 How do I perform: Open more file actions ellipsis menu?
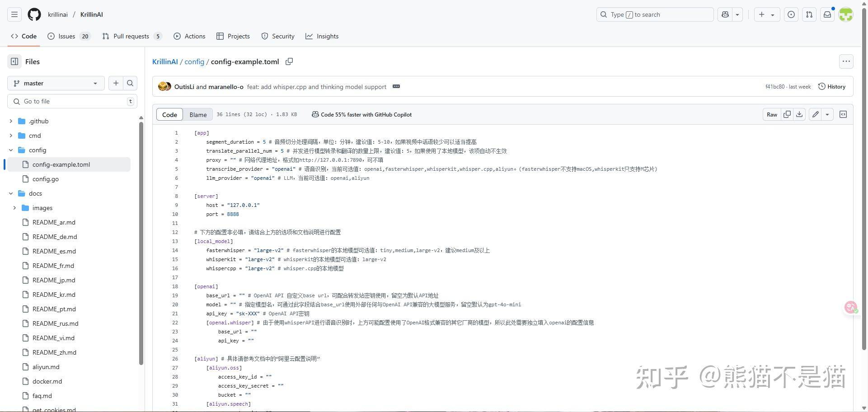tap(846, 61)
